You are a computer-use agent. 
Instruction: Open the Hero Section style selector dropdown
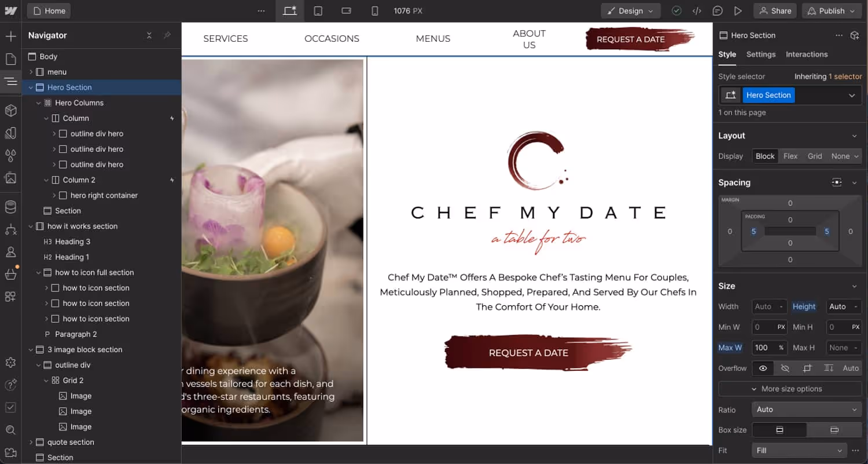tap(851, 95)
